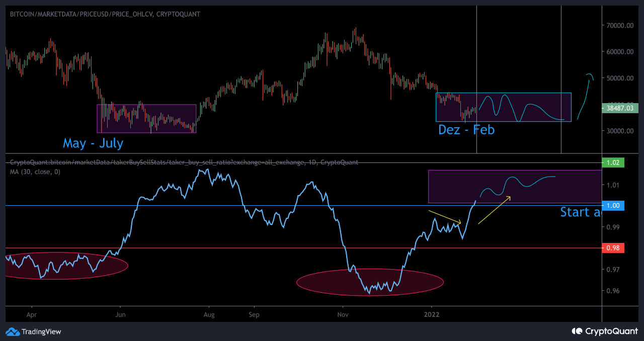644x341 pixels.
Task: Click the Apr time axis label
Action: tap(32, 314)
